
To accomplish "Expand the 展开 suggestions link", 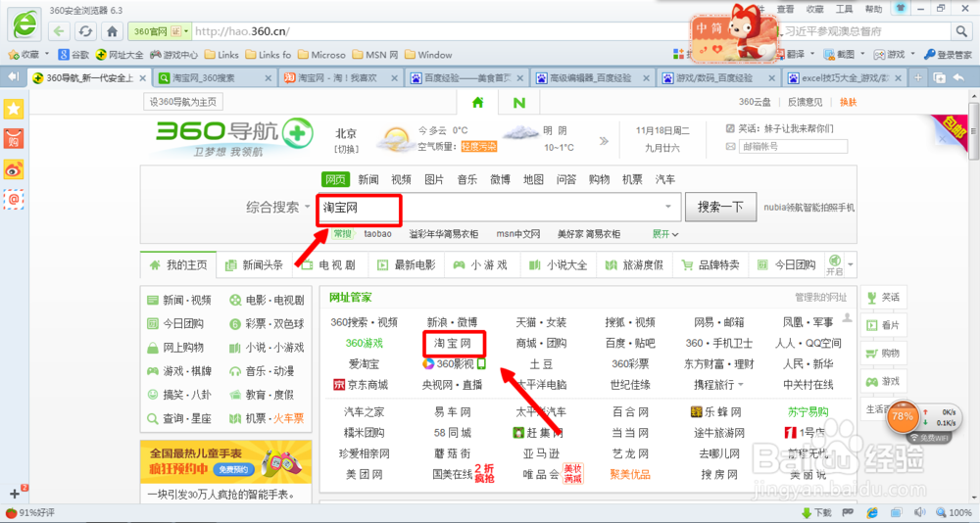I will [x=665, y=234].
